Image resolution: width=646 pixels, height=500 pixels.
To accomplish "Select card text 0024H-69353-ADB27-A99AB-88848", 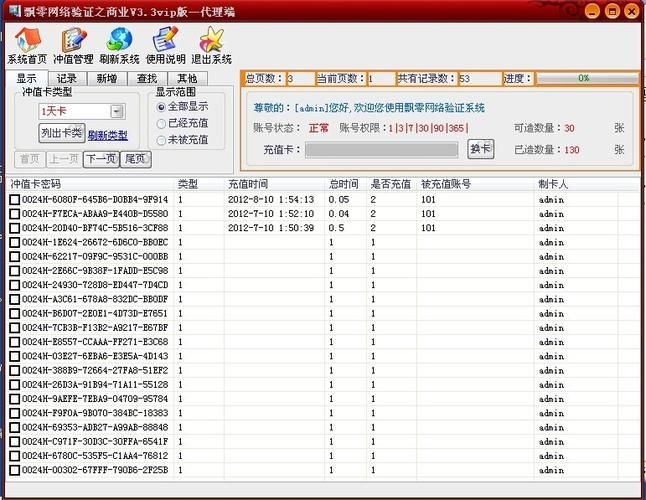I will pos(95,428).
